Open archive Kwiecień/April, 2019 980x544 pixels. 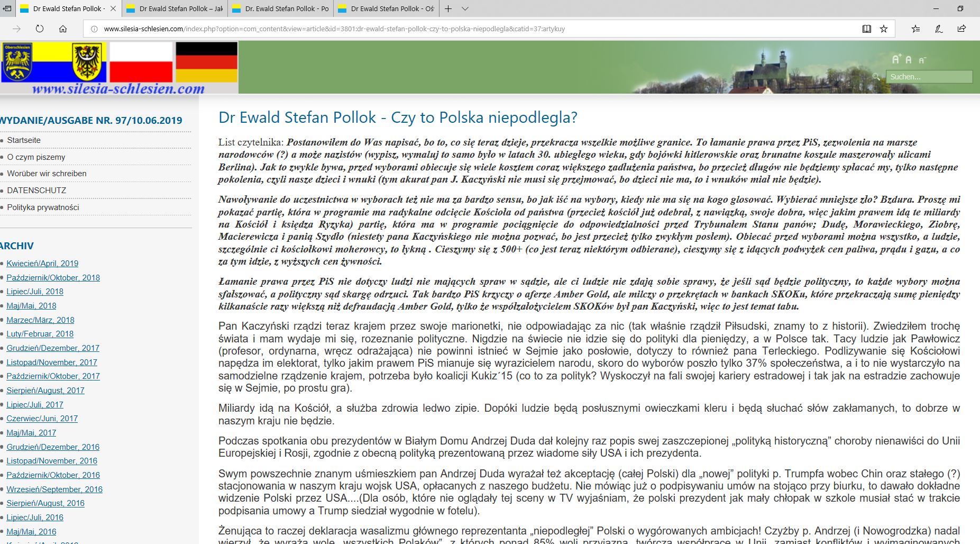pos(42,264)
